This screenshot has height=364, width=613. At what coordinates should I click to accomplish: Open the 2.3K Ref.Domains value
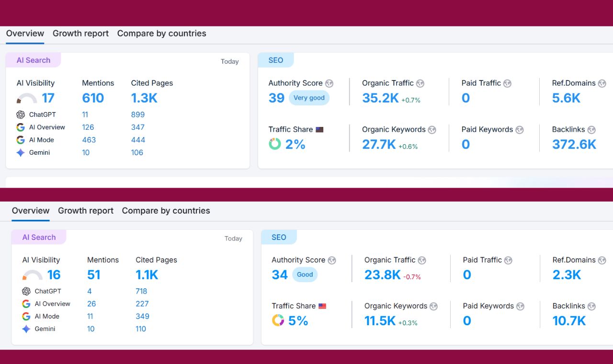567,275
